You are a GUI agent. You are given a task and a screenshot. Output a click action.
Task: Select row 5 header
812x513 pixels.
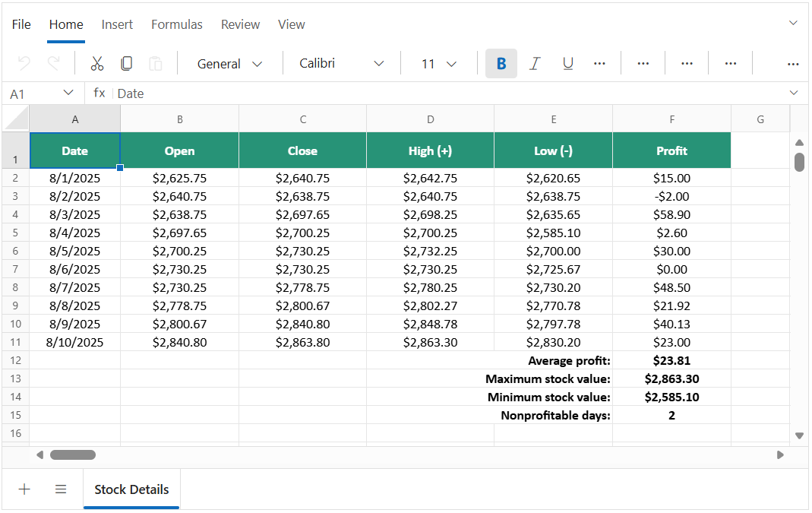point(15,233)
